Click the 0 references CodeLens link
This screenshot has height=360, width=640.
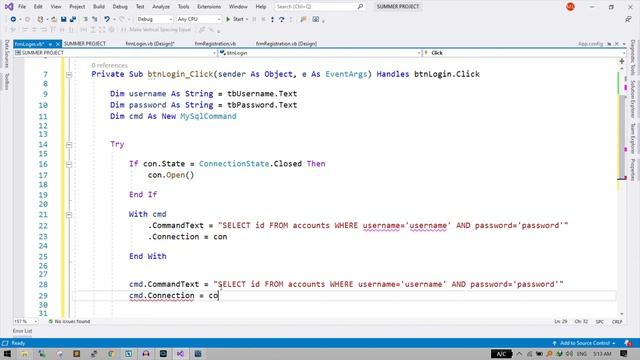109,65
